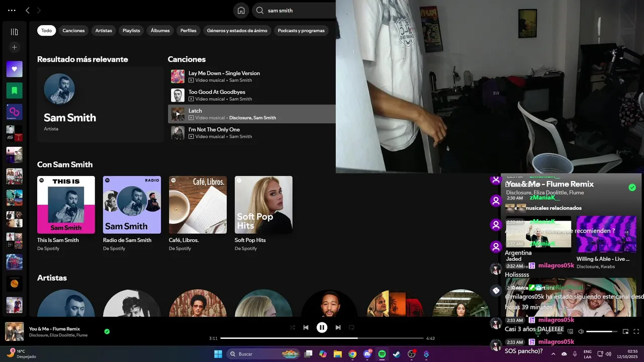Play "I'm Not The Only One" song row
This screenshot has width=644, height=362.
[252, 133]
